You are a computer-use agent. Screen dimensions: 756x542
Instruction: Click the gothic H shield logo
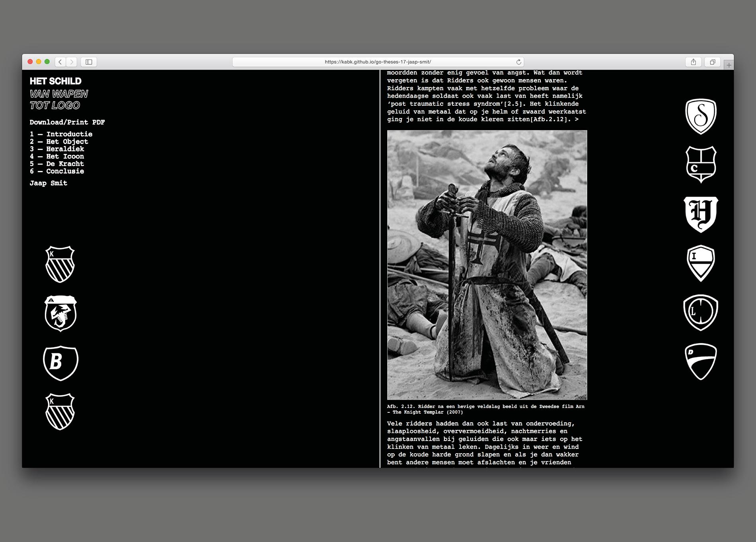701,214
